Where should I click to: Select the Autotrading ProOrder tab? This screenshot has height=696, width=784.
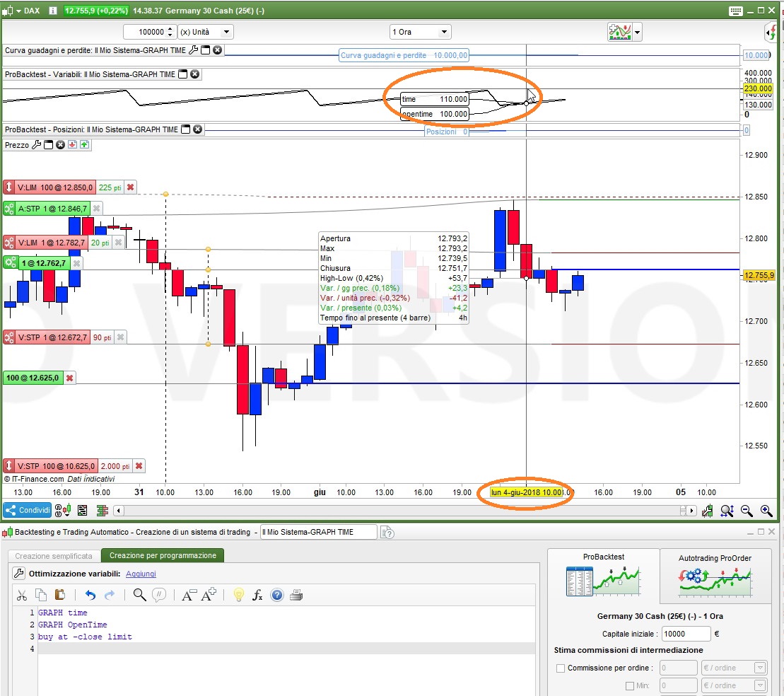click(x=715, y=576)
